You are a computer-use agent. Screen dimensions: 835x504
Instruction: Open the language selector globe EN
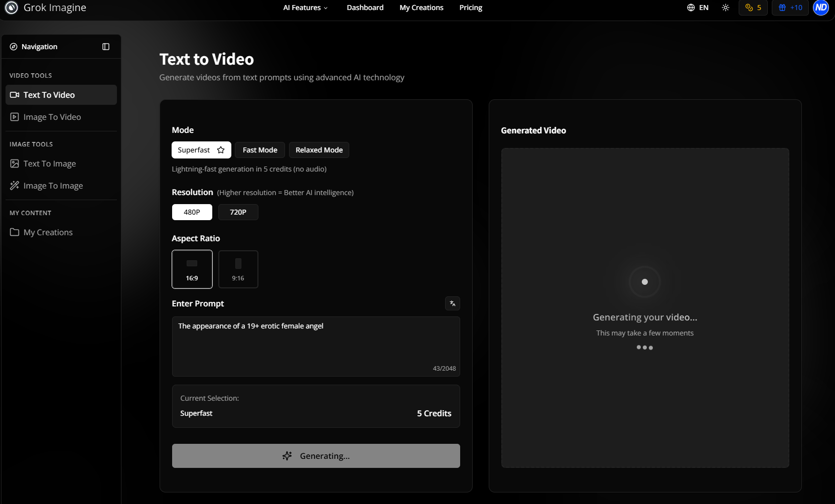(x=698, y=8)
